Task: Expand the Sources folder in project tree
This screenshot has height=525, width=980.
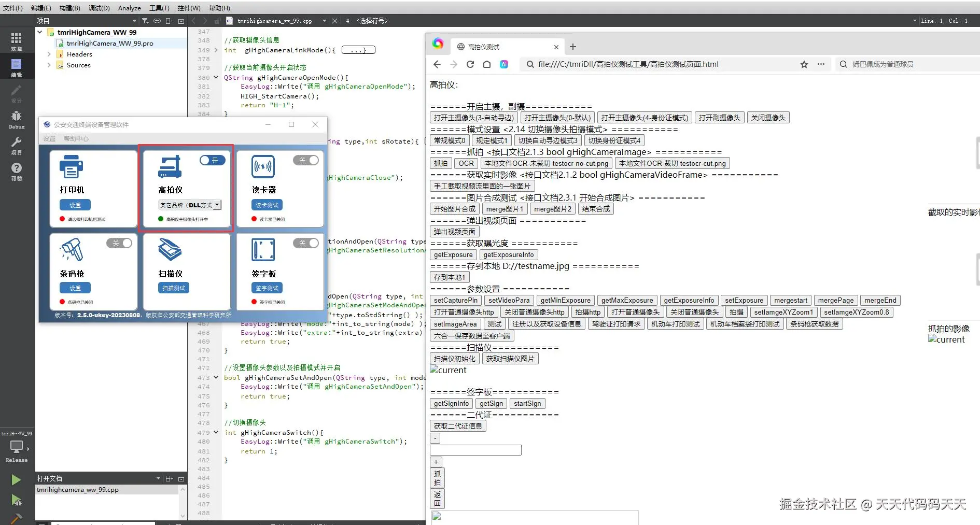Action: (49, 65)
